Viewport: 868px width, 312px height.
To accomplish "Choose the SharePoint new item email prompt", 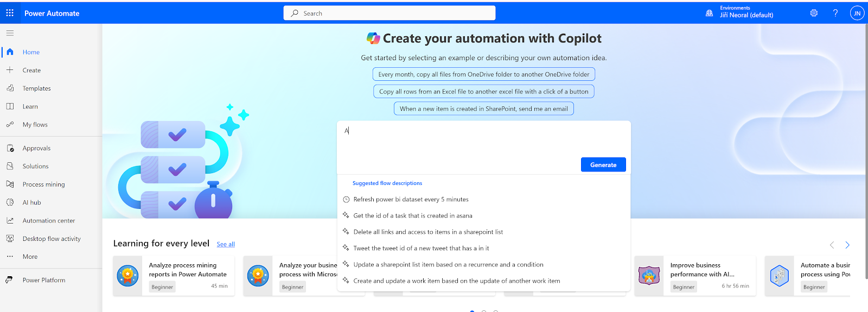I will [x=484, y=109].
